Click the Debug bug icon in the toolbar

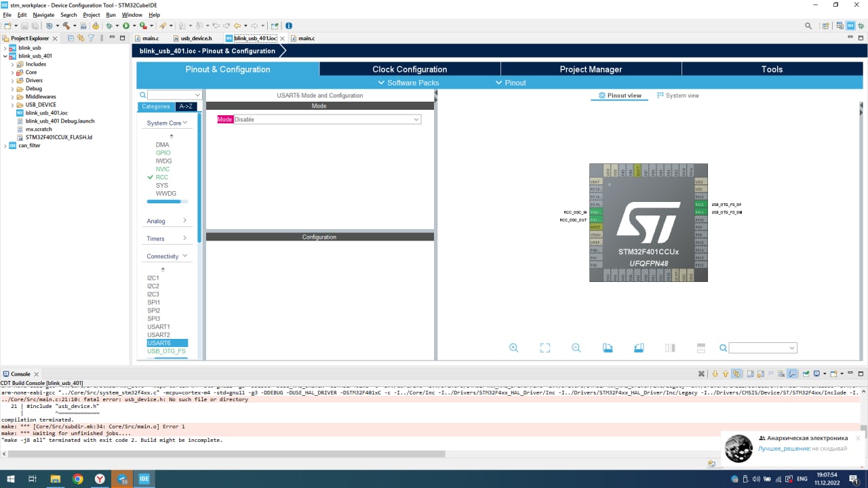tap(108, 26)
